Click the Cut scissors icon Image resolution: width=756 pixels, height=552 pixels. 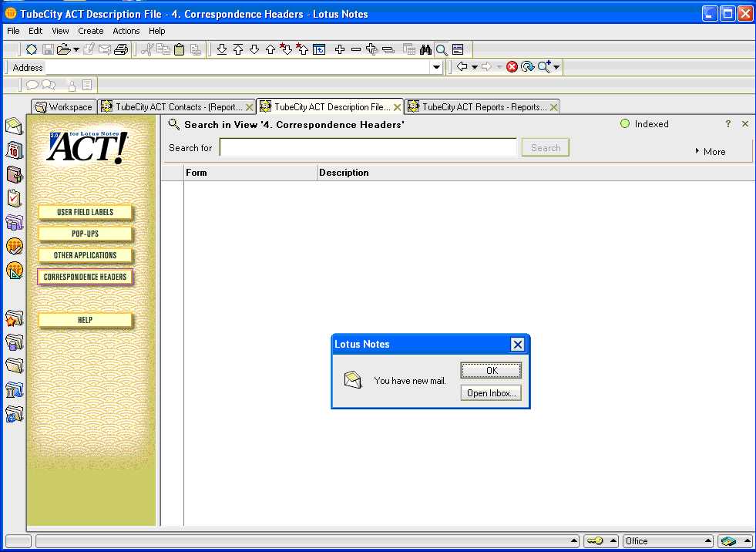pos(147,49)
